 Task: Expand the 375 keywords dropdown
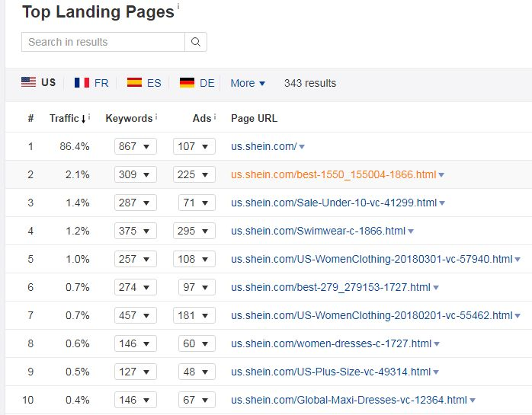click(136, 231)
